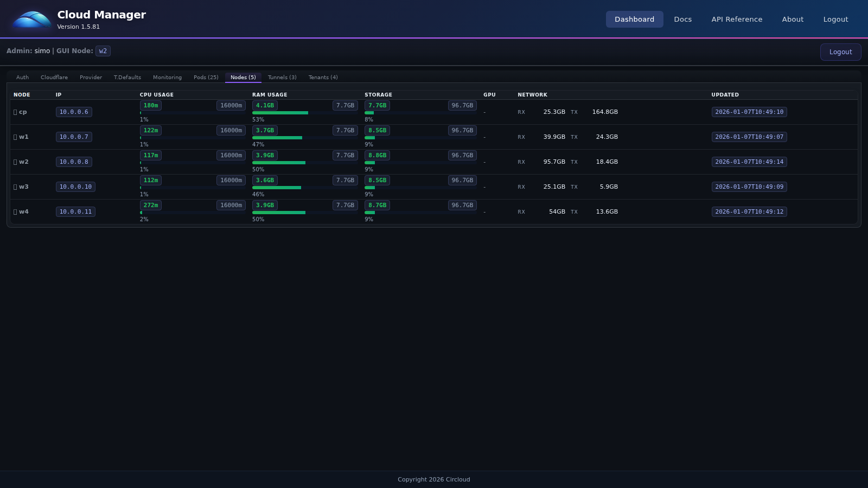Image resolution: width=868 pixels, height=488 pixels.
Task: Switch to the Tenants (4) tab
Action: [x=323, y=77]
